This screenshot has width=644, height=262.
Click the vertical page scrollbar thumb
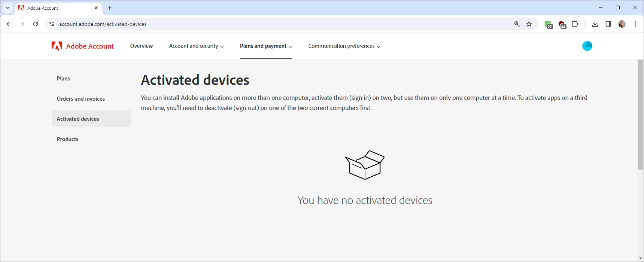tap(641, 115)
